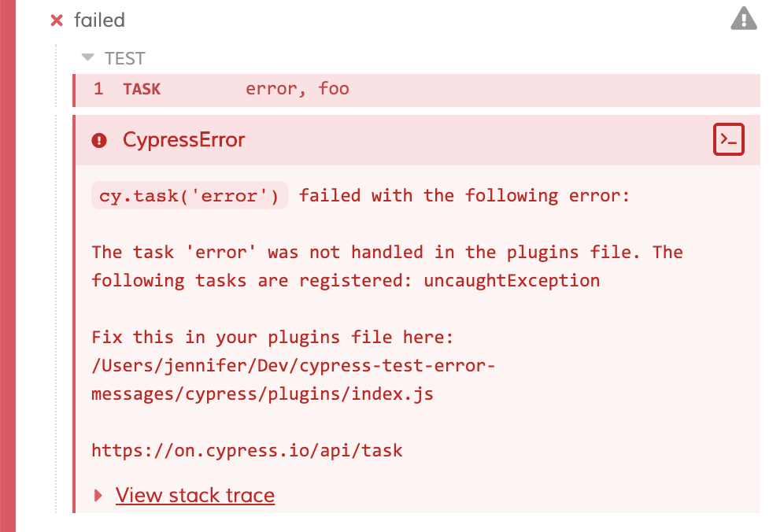The height and width of the screenshot is (532, 784).
Task: Toggle the CypressError panel open or closed
Action: tap(183, 139)
